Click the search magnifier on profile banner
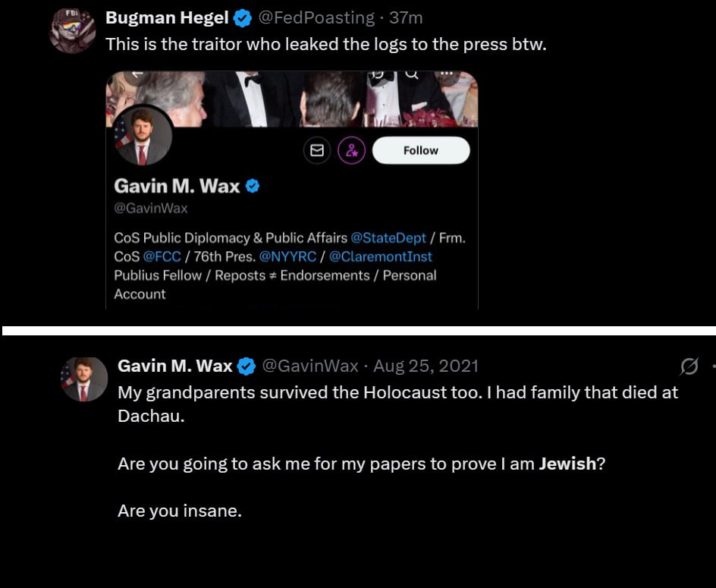 (x=411, y=74)
